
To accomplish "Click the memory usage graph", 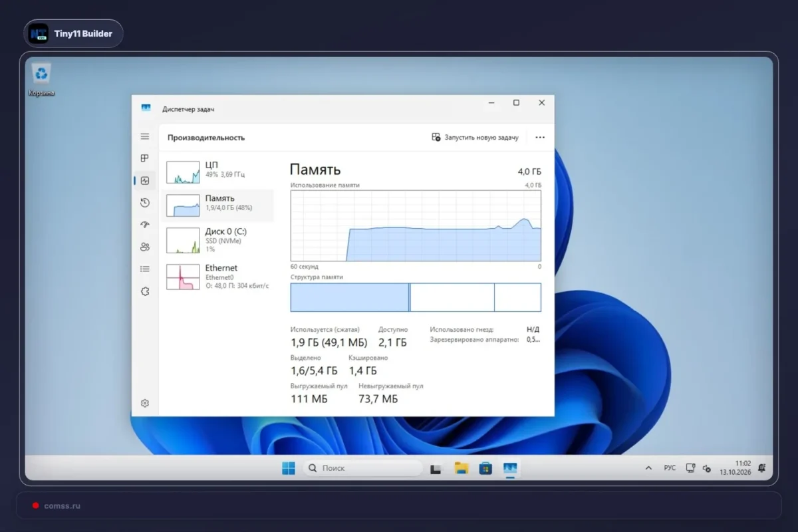I will click(x=416, y=225).
